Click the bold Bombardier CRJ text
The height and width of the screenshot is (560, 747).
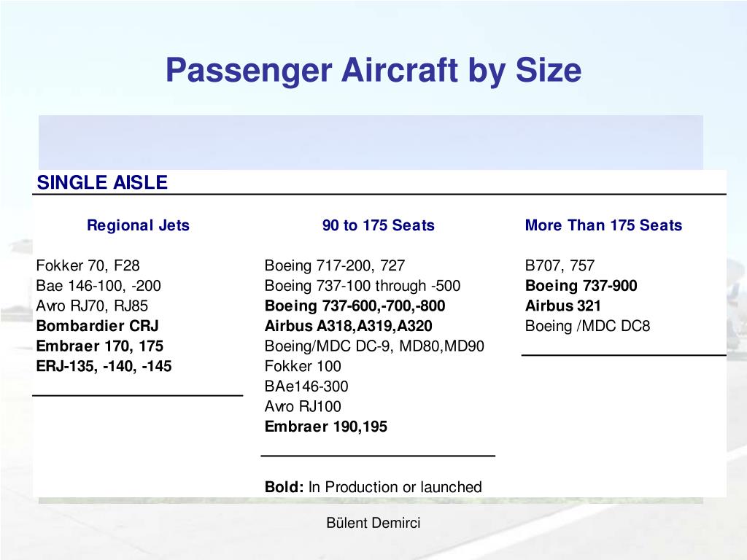tap(97, 326)
